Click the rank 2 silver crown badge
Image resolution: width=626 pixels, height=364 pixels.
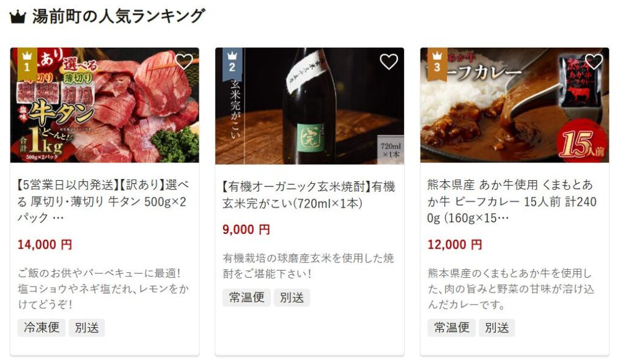pyautogui.click(x=232, y=64)
